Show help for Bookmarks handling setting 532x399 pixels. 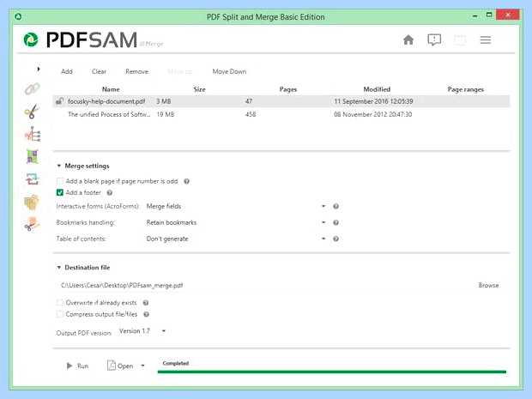click(x=336, y=222)
